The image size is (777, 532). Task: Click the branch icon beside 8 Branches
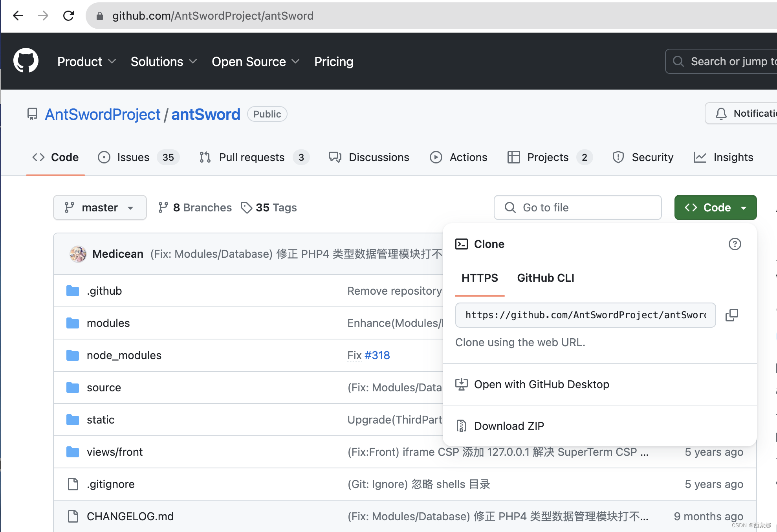(x=163, y=207)
